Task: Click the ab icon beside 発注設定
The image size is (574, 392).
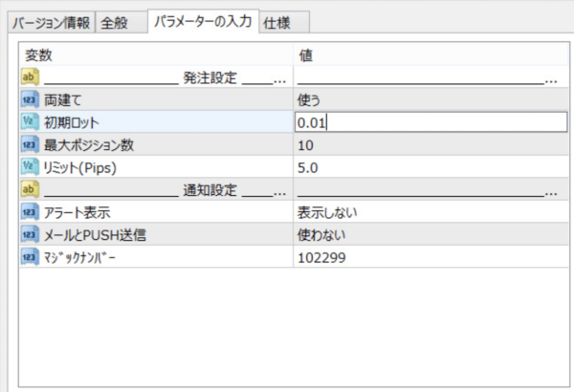Action: [x=30, y=77]
